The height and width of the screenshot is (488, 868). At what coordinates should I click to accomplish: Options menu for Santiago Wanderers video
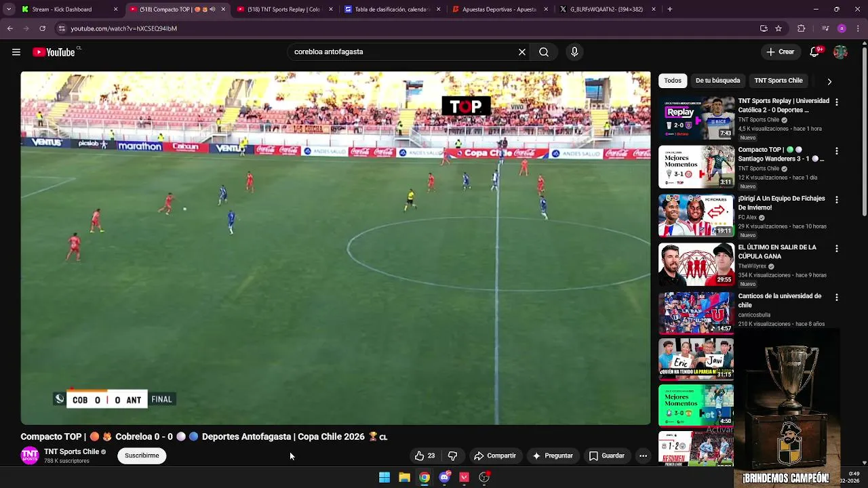point(836,150)
